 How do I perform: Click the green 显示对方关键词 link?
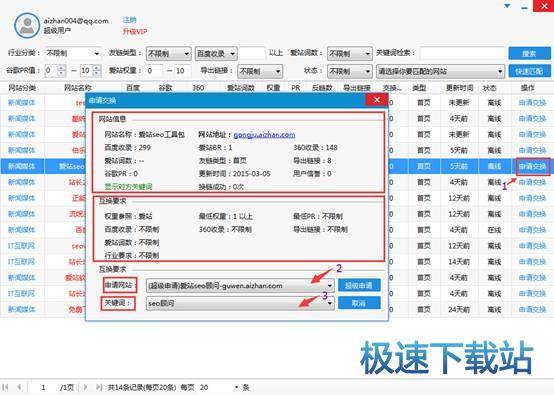[128, 187]
